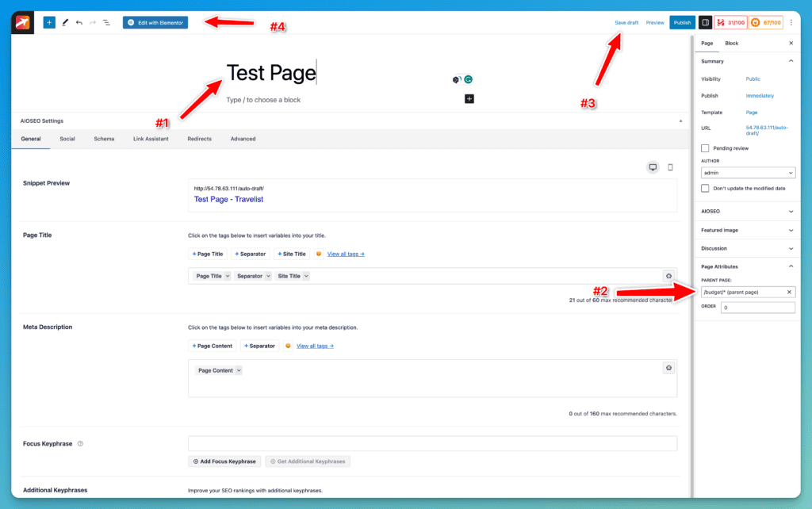Check the Pending review checkbox
This screenshot has height=509, width=812.
[705, 148]
